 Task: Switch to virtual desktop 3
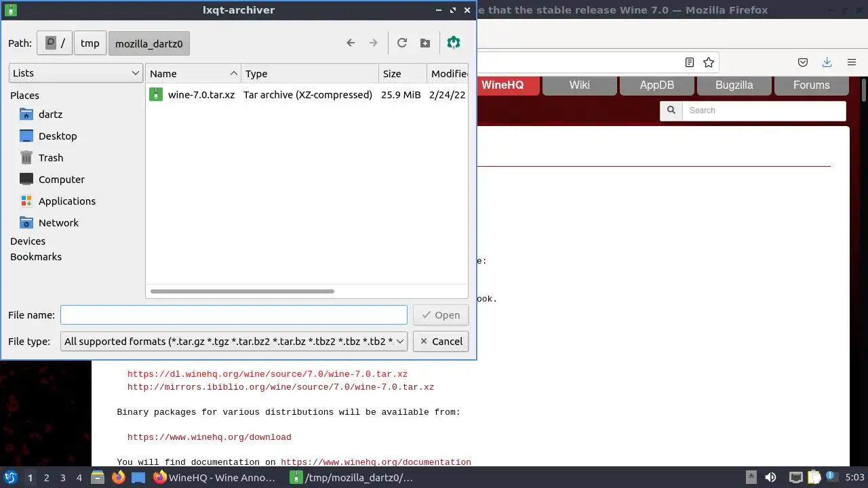click(62, 478)
